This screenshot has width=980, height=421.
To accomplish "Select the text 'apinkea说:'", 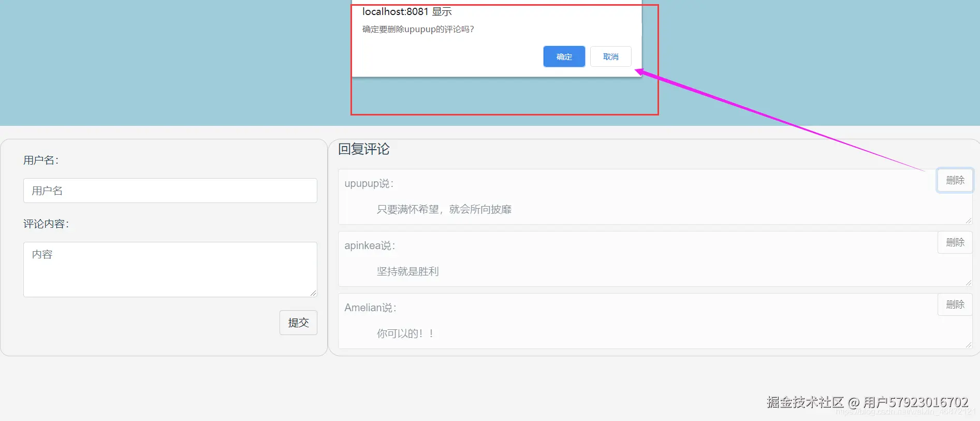I will [x=370, y=245].
